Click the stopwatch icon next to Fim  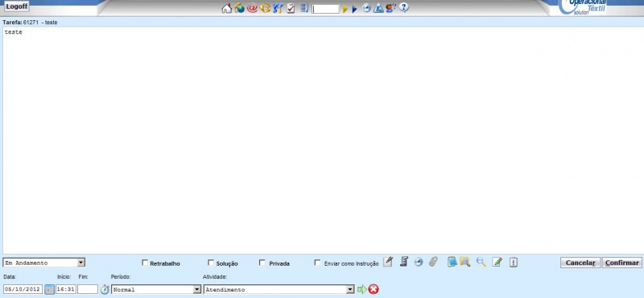point(105,289)
